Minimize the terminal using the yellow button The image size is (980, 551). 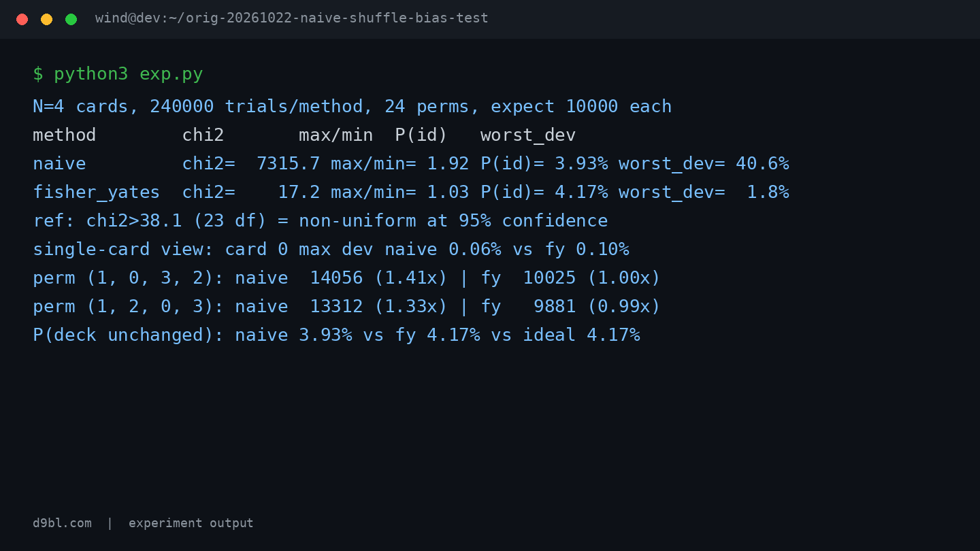[x=46, y=19]
